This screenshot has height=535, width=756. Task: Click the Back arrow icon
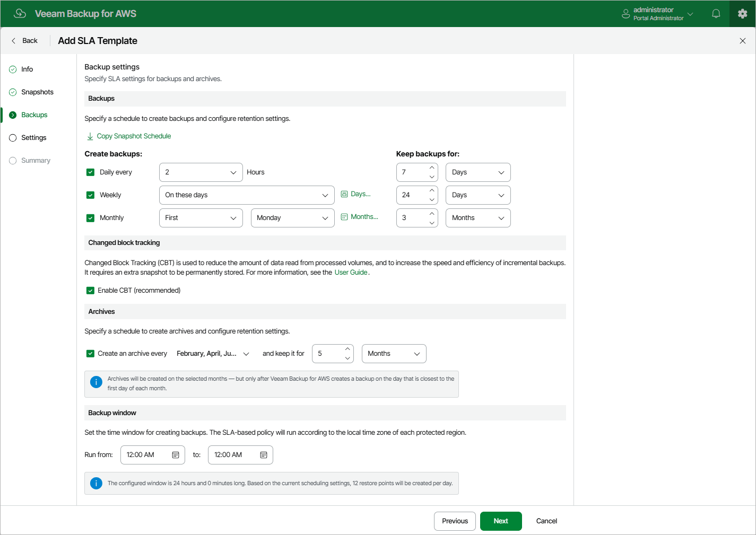[x=13, y=40]
